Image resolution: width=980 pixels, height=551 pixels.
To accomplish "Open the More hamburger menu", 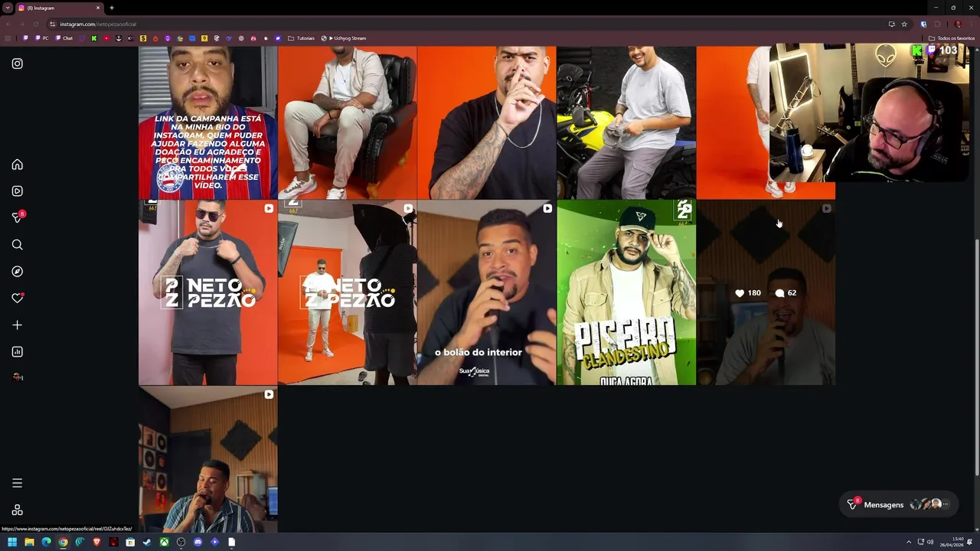I will pos(17,483).
